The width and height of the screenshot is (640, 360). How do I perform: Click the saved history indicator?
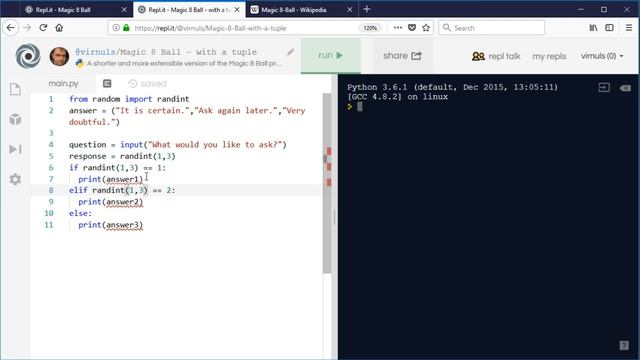point(147,84)
